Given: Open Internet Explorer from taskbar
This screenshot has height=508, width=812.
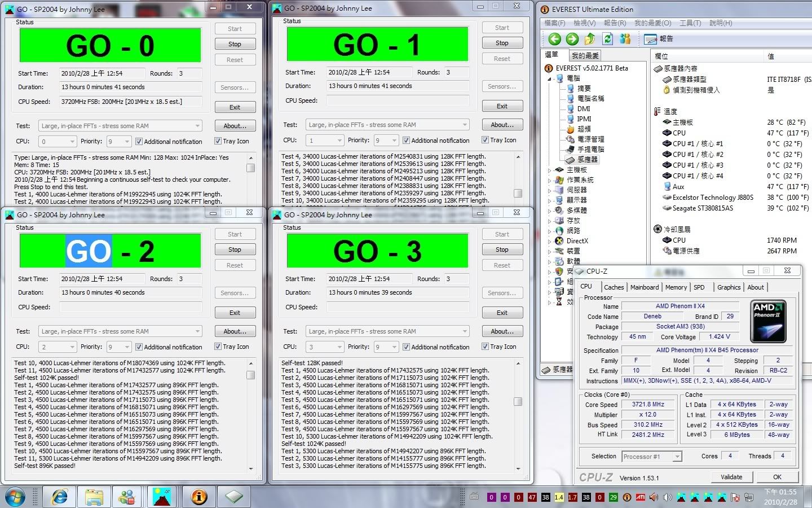Looking at the screenshot, I should pos(60,497).
